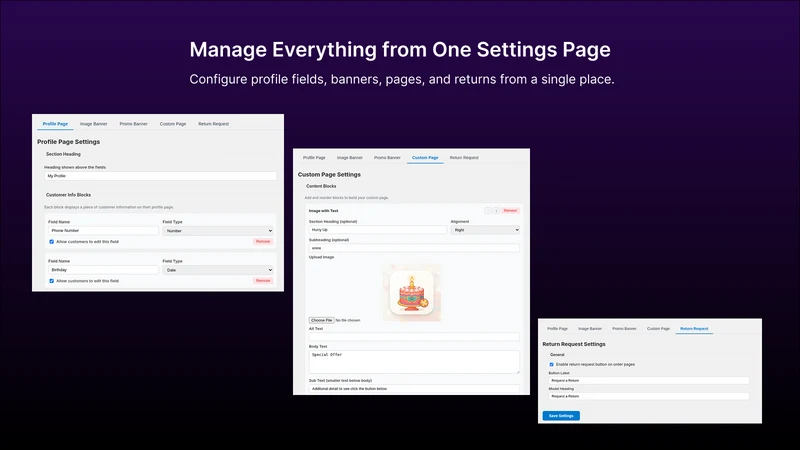Select Custom Page tab in Custom Page Settings panel
This screenshot has width=800, height=450.
[425, 158]
